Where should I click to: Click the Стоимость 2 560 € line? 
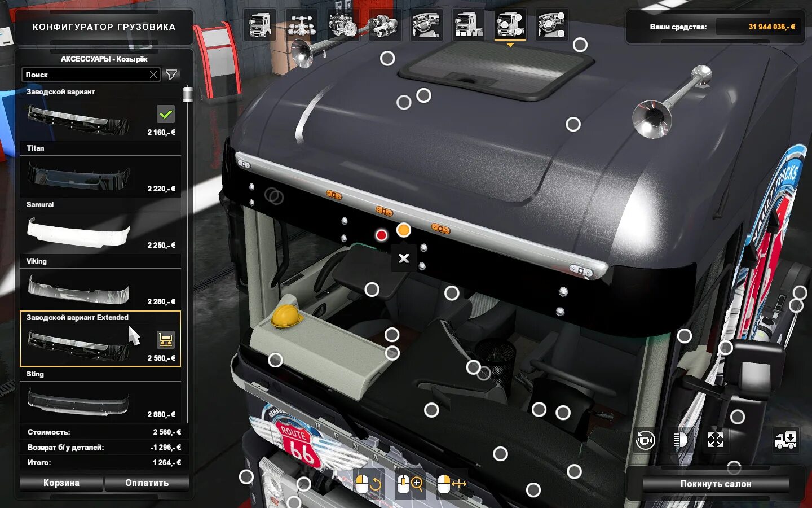click(x=104, y=432)
